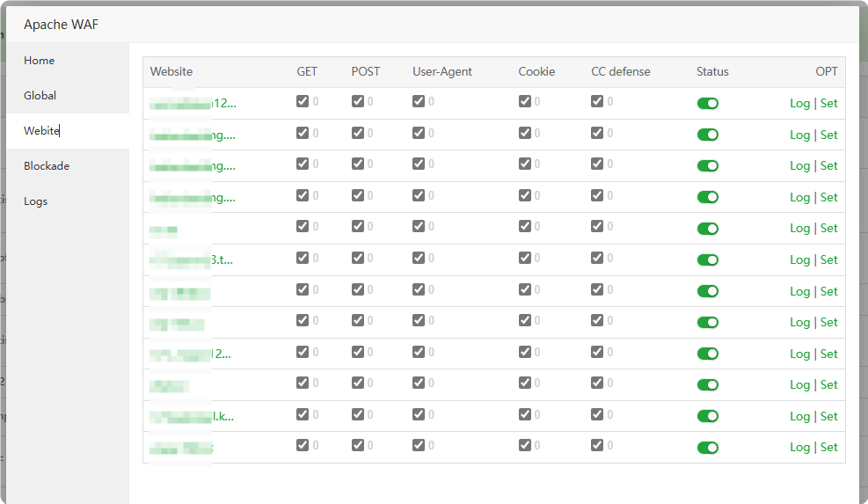Toggle User-Agent checkbox in the last table row
Screen dimensions: 868x504
point(419,445)
